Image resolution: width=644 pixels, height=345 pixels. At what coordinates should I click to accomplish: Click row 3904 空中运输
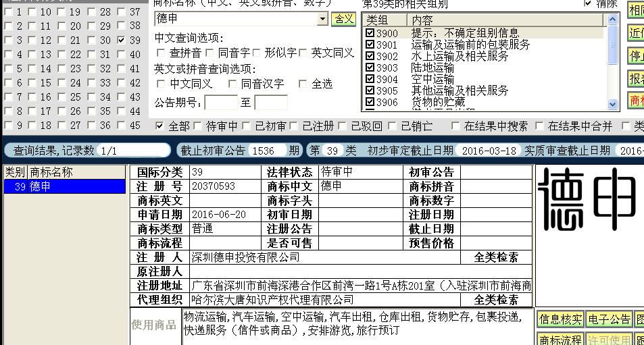click(x=483, y=78)
